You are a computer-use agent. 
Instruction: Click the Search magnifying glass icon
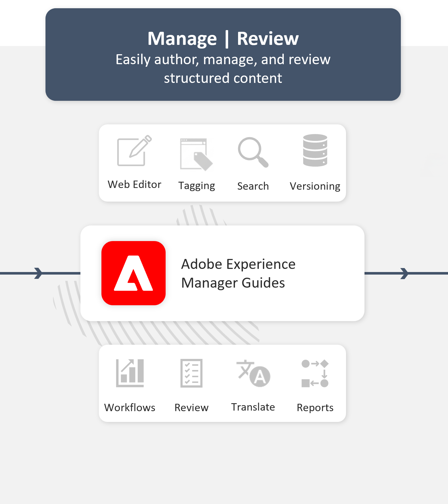[253, 152]
